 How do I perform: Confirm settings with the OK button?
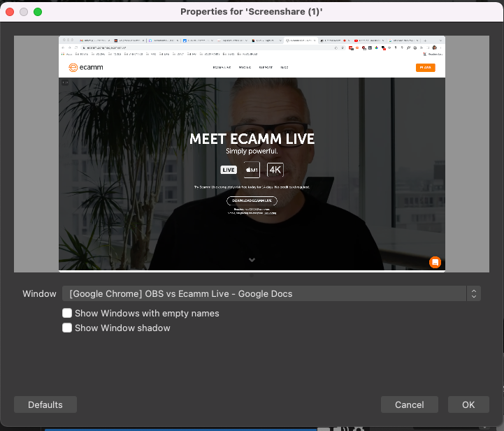tap(468, 404)
